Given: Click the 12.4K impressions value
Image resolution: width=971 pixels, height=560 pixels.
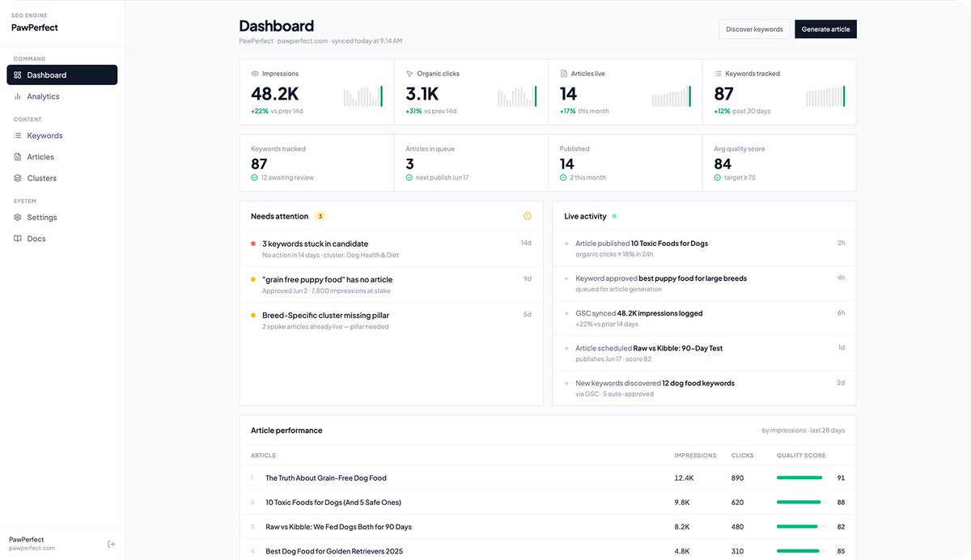Looking at the screenshot, I should [x=684, y=477].
